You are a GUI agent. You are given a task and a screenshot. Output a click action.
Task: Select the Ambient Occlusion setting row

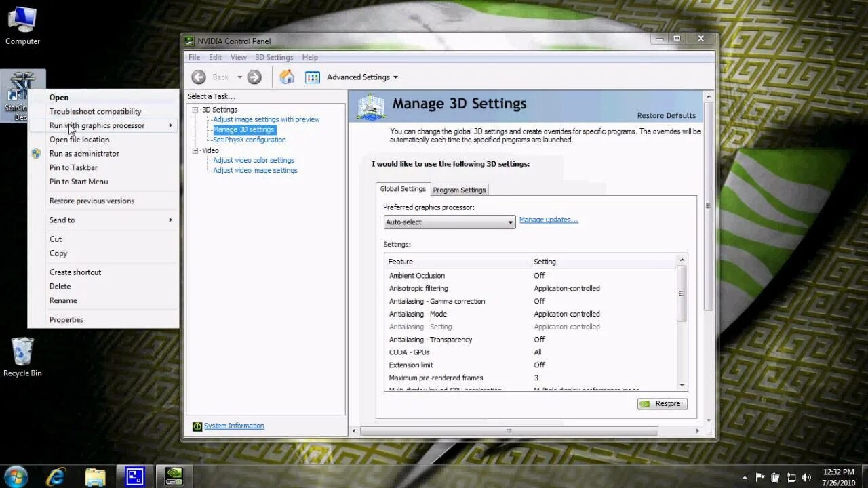(530, 276)
